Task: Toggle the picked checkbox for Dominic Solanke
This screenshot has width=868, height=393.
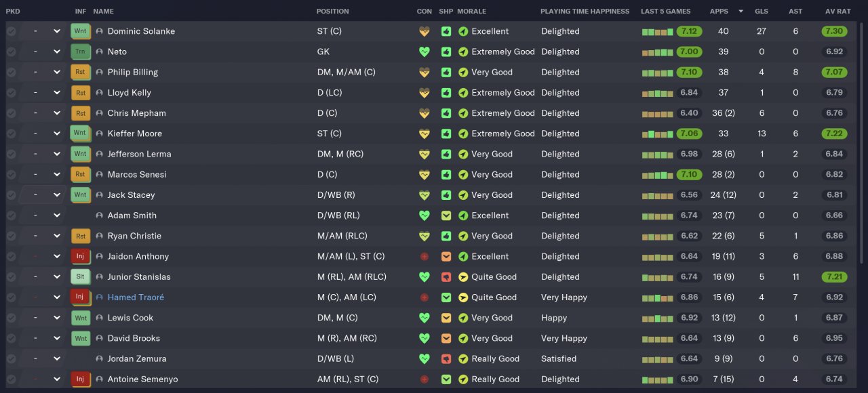Action: pyautogui.click(x=11, y=31)
